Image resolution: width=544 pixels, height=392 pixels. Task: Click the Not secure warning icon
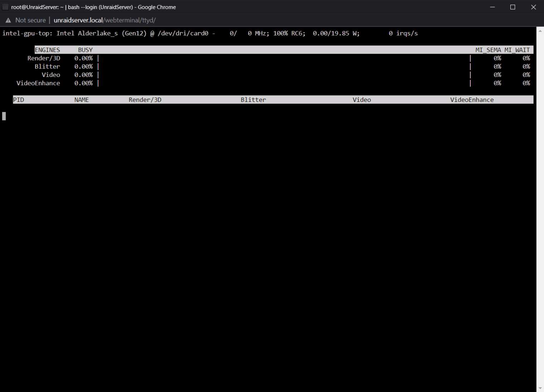pos(8,20)
